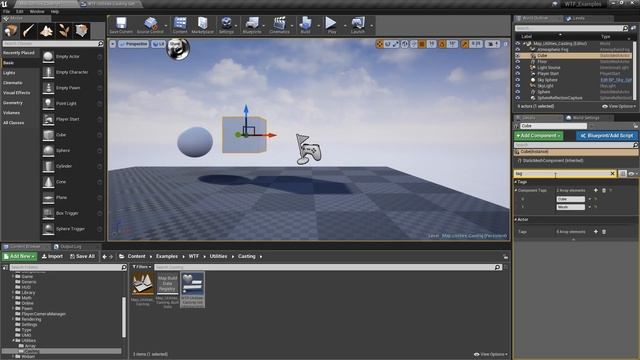Click the add Component Tags element plus icon
The width and height of the screenshot is (640, 360).
tap(596, 190)
